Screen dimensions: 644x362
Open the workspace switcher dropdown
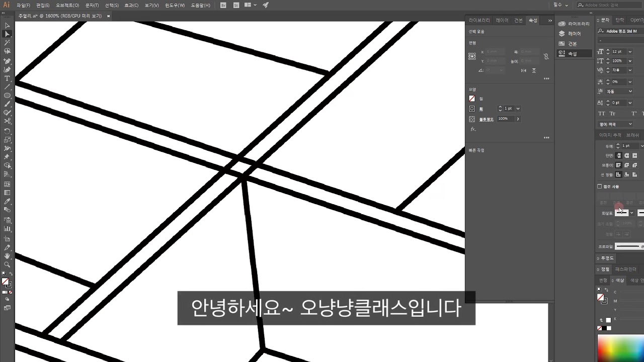pos(561,5)
